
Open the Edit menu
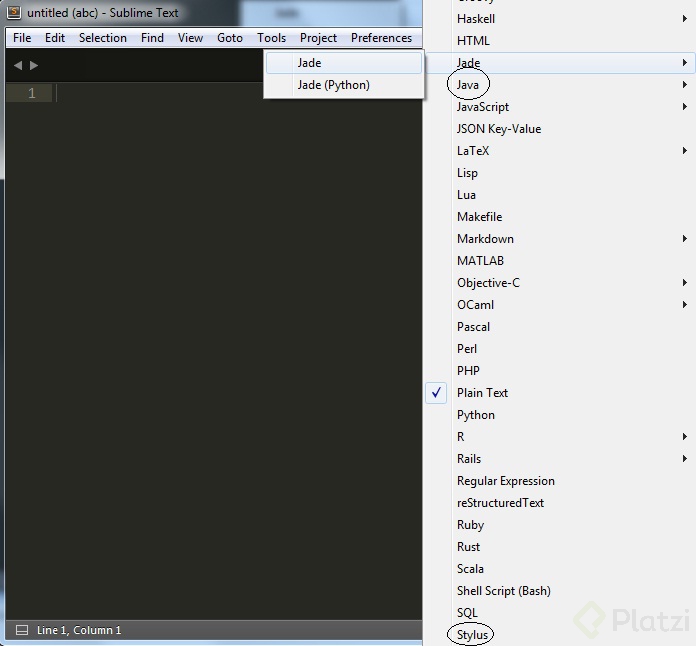55,38
